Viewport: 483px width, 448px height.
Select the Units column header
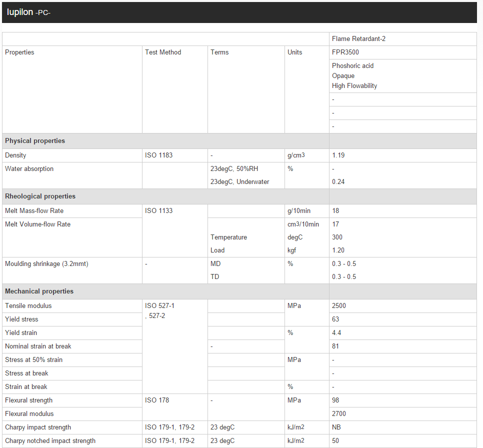tap(307, 89)
